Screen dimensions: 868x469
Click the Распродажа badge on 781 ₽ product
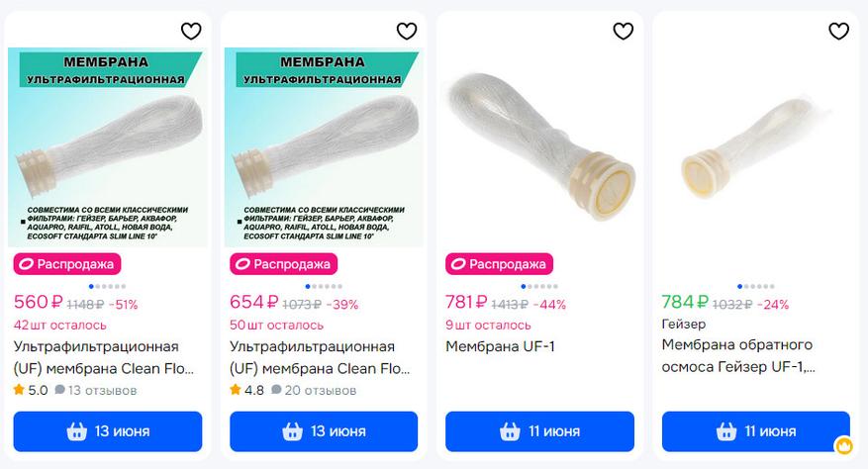click(499, 264)
